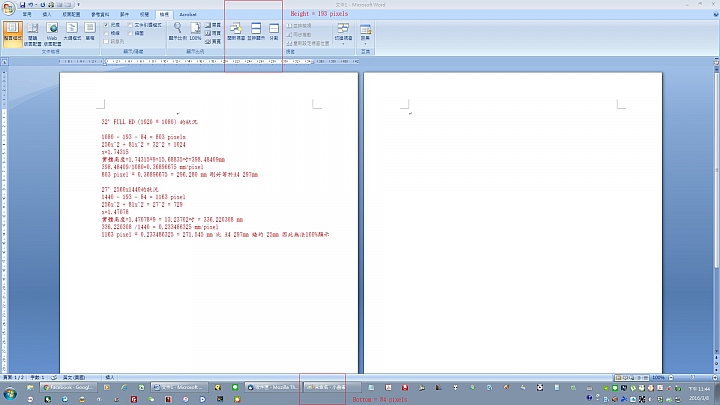
Task: Open the Office button menu
Action: point(8,8)
